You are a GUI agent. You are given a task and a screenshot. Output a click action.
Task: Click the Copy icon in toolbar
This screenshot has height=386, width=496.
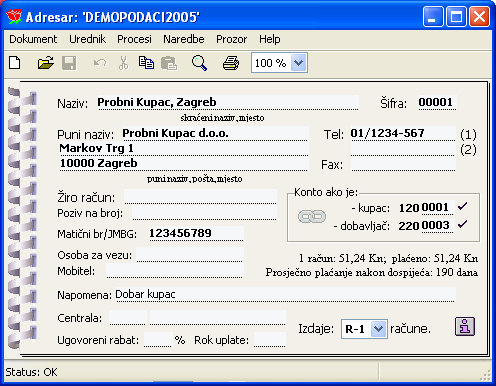point(146,63)
